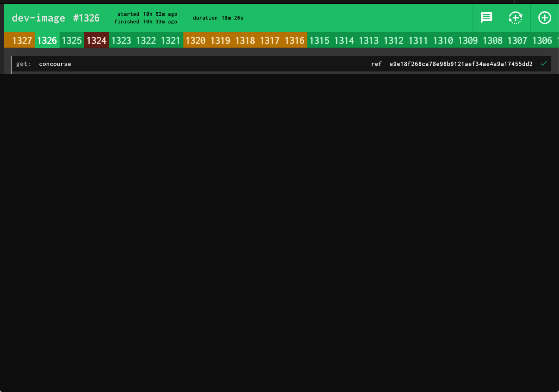The width and height of the screenshot is (559, 392).
Task: Open build 1320 tab
Action: (x=195, y=40)
